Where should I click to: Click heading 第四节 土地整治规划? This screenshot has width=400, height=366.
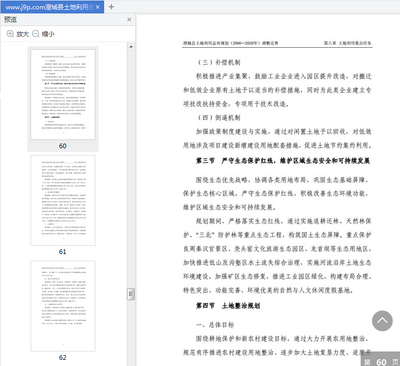coord(228,306)
